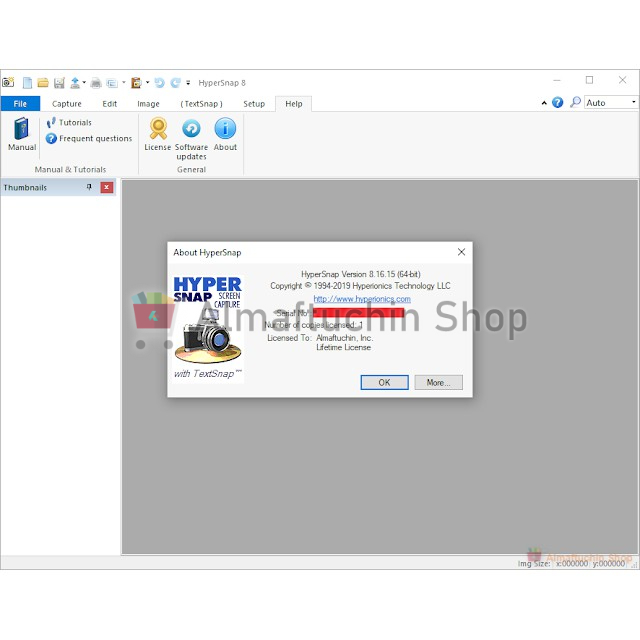Open Frequent questions entry

[89, 138]
